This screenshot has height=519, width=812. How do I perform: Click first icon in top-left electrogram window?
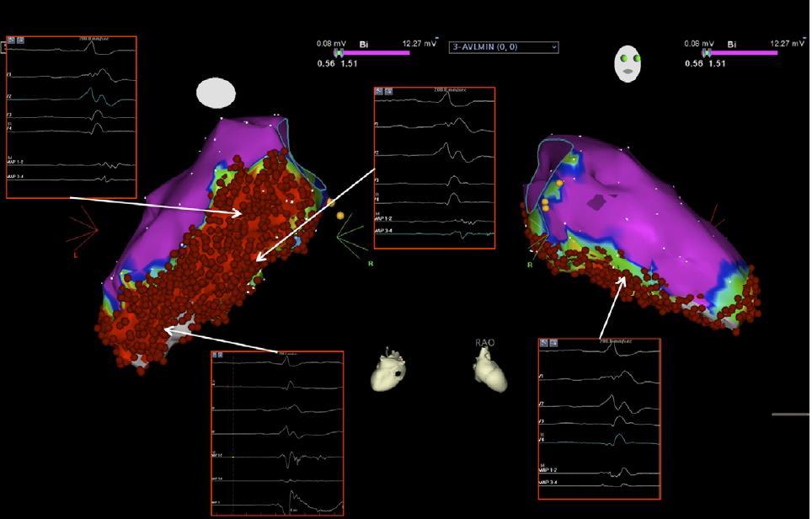pos(12,40)
